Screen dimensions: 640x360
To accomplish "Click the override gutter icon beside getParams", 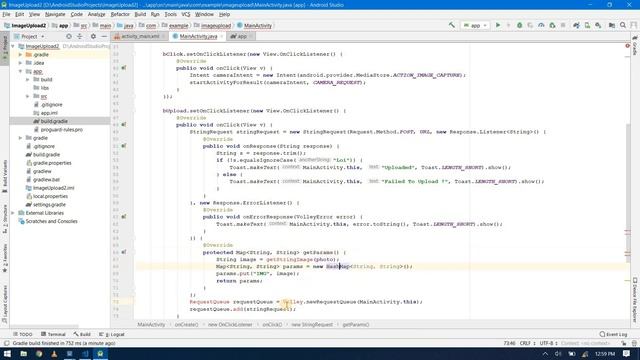I will pos(124,252).
